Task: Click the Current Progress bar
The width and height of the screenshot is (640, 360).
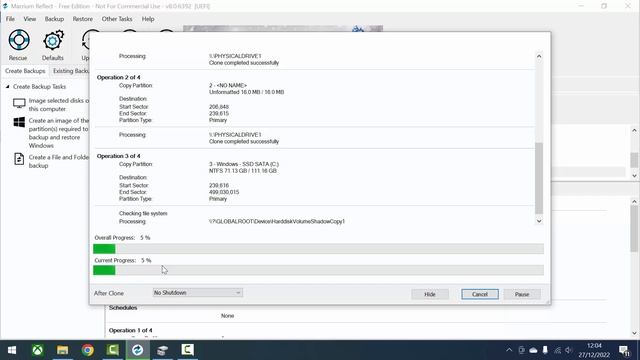Action: tap(318, 270)
